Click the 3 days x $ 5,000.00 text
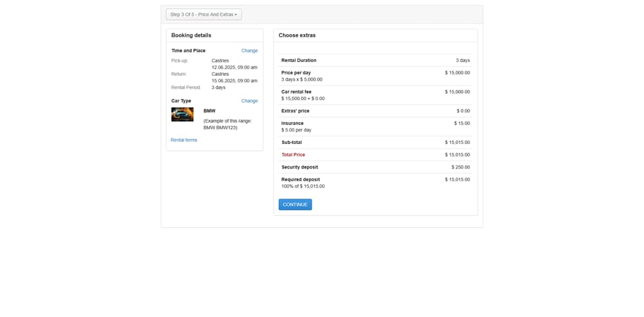This screenshot has height=317, width=644. 302,80
